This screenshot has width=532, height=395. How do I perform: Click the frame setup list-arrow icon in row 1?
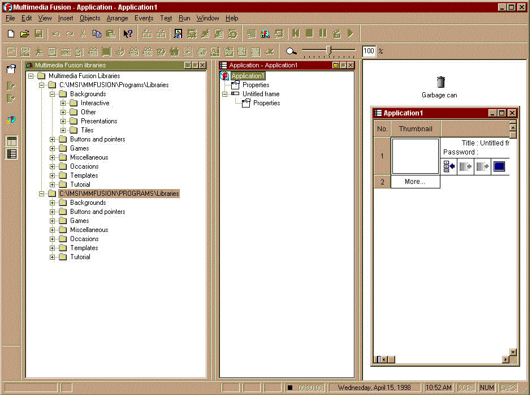click(x=449, y=166)
